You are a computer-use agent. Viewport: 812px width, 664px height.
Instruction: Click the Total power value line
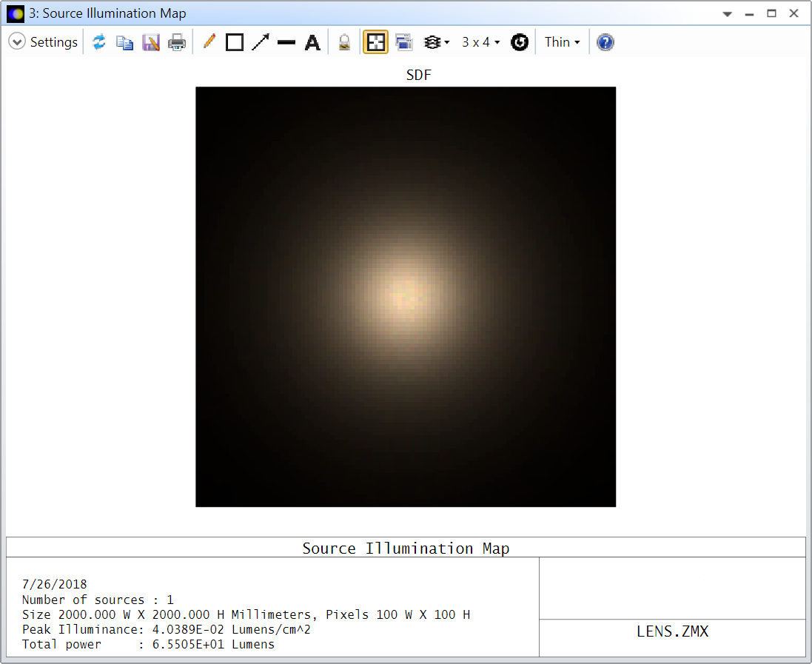pyautogui.click(x=148, y=645)
